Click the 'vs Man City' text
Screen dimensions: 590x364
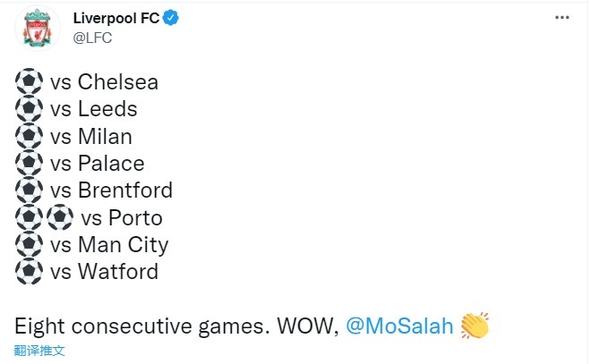click(109, 245)
